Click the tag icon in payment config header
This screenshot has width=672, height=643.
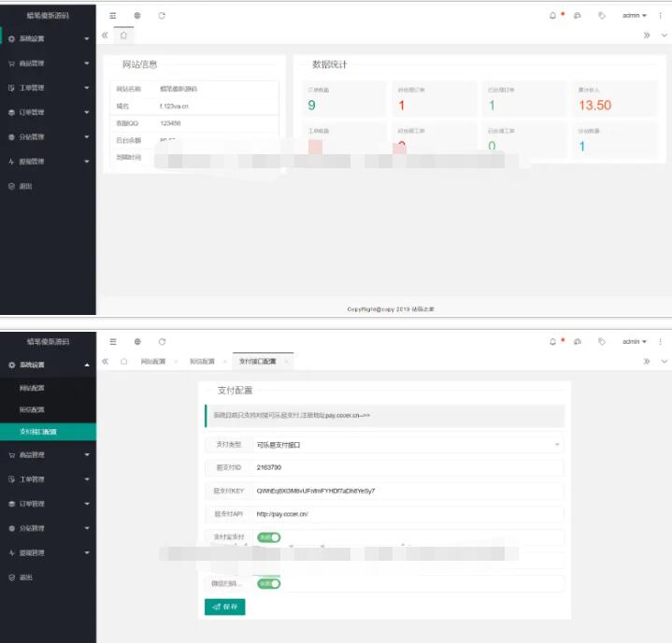(601, 342)
